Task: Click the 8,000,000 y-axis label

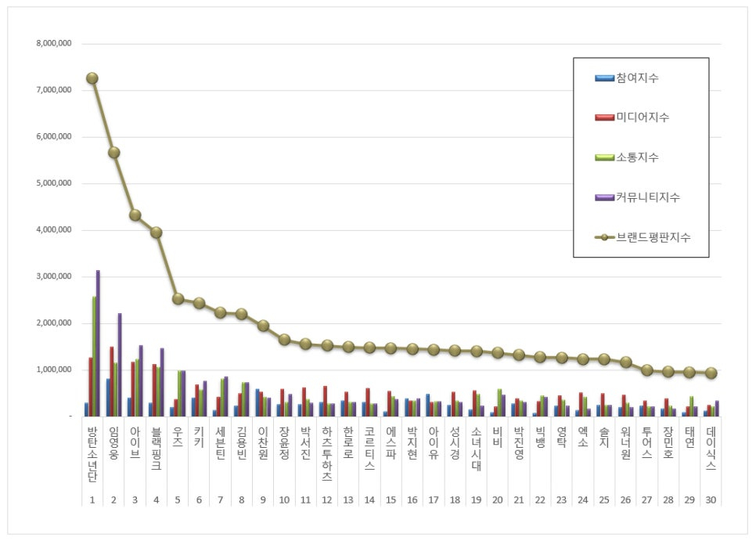Action: click(x=54, y=44)
